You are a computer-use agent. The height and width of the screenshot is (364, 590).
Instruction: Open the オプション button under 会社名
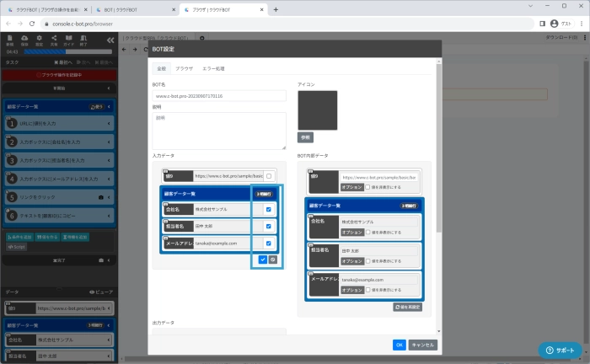(352, 232)
